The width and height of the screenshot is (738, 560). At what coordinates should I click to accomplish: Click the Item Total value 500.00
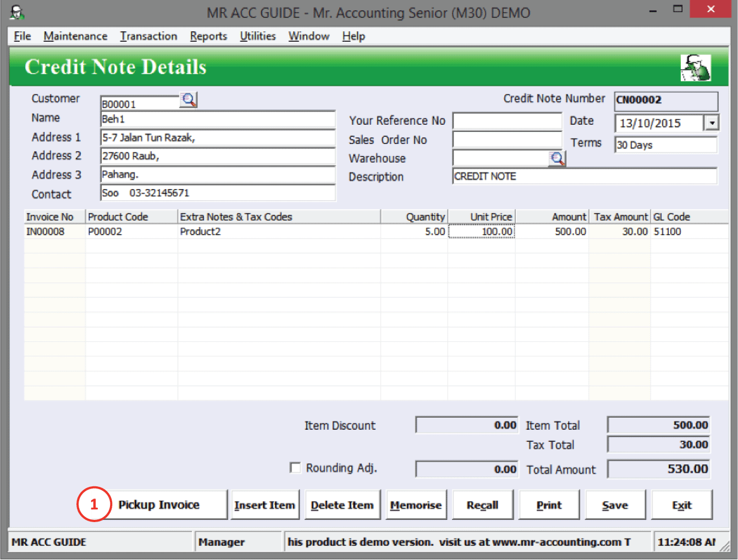[x=659, y=425]
